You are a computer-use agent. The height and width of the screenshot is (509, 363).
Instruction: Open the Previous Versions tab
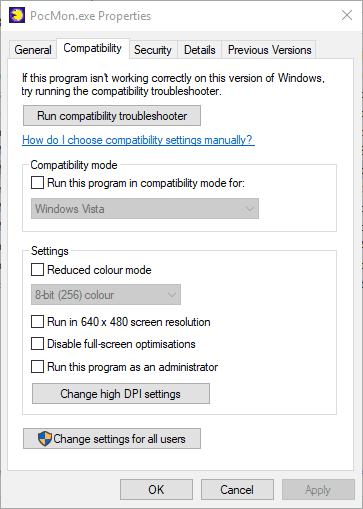pos(269,50)
